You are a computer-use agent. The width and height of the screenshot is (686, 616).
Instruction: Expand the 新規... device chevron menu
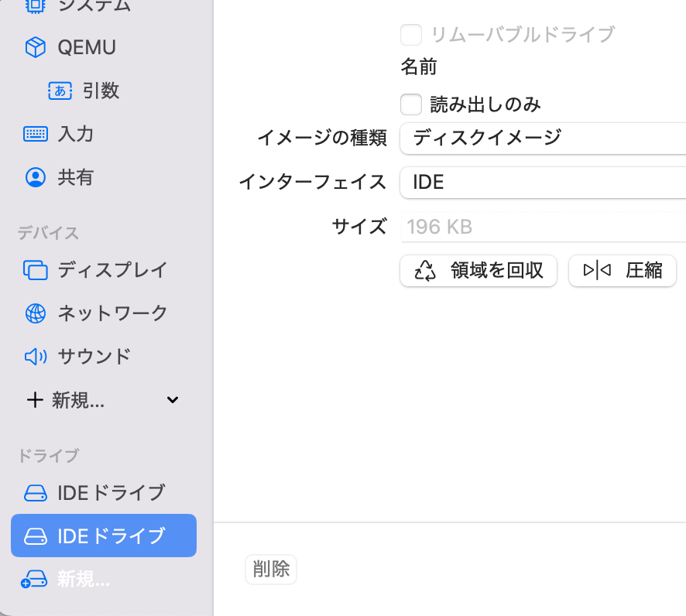click(173, 400)
